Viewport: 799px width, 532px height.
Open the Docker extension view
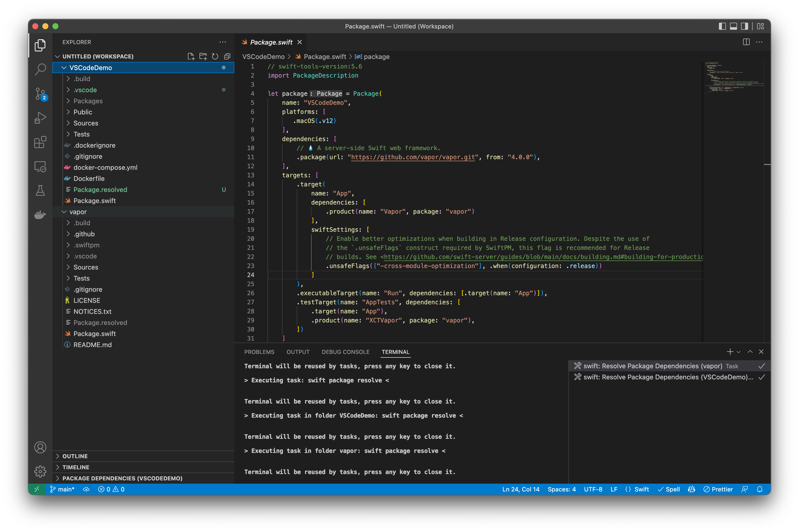point(40,215)
